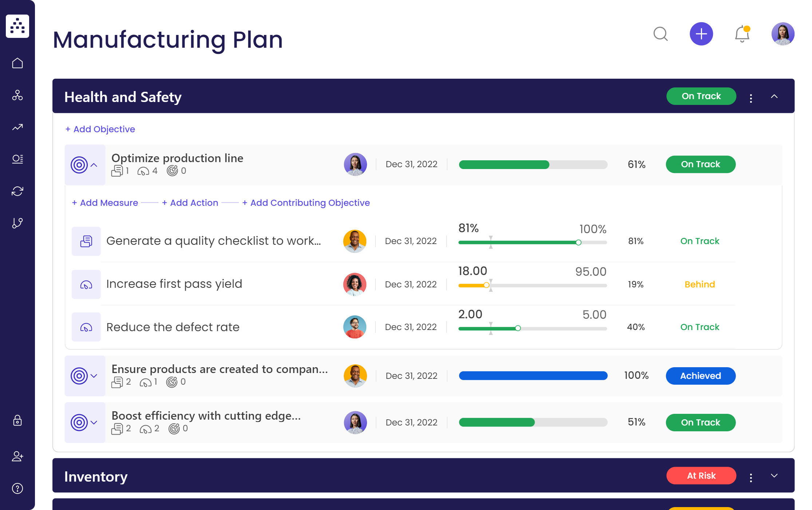Collapse the Optimize production line objective

point(93,165)
